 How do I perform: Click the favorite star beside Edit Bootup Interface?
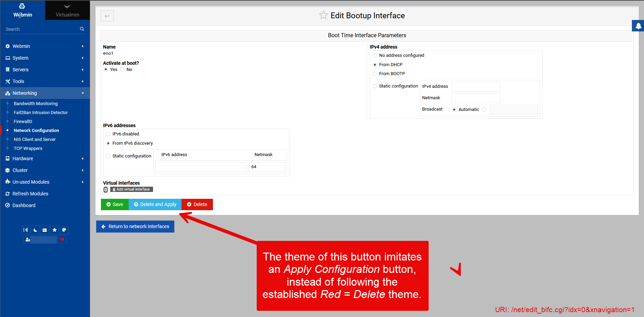323,15
